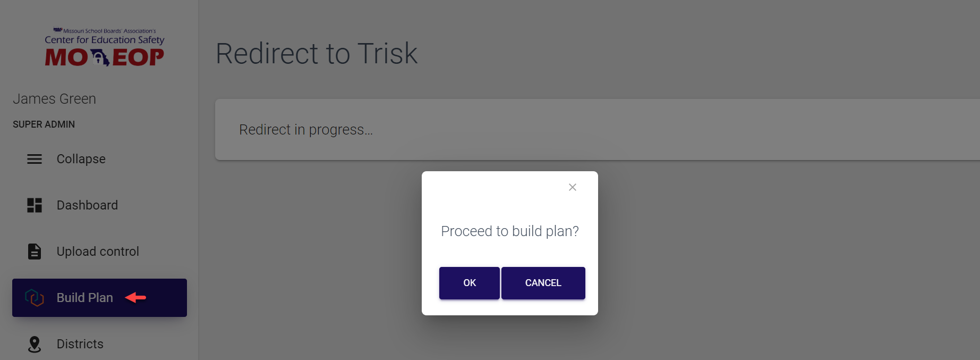Click the Redirect in progress message
Viewport: 980px width, 360px height.
click(x=306, y=130)
